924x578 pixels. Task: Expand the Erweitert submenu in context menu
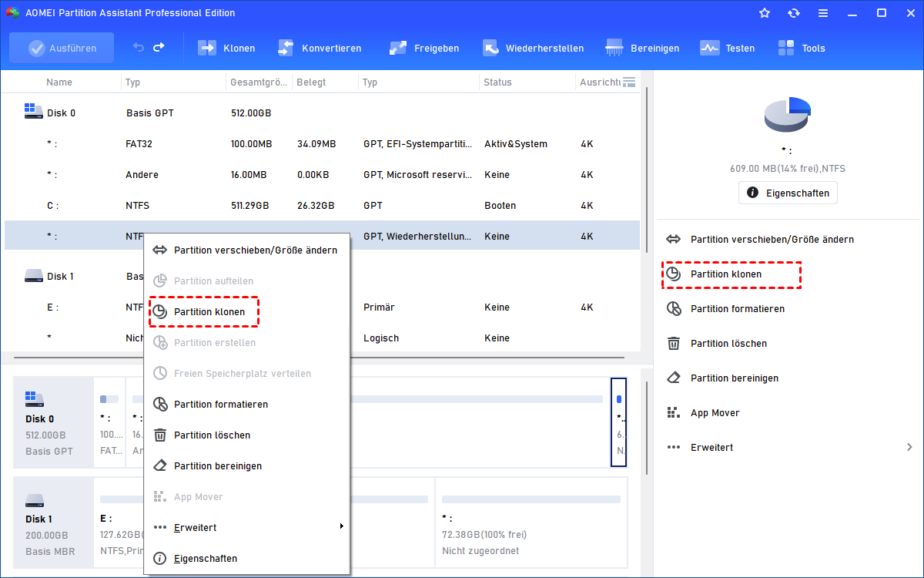[246, 527]
